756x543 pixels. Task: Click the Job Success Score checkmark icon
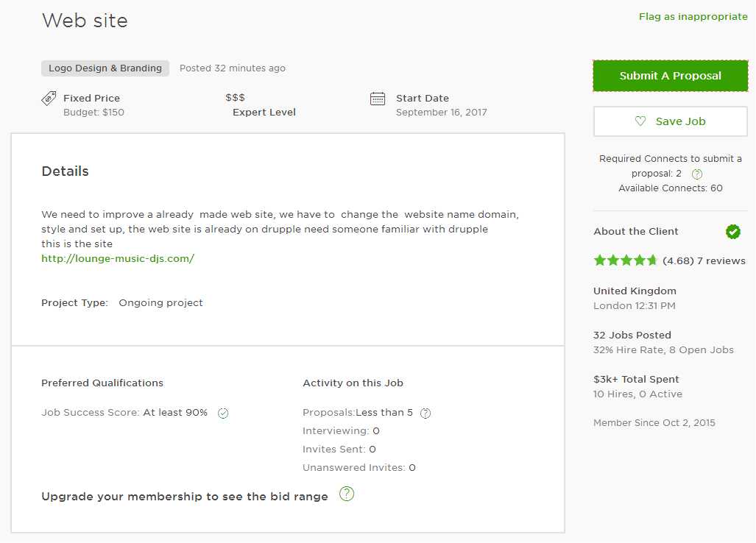click(x=223, y=414)
